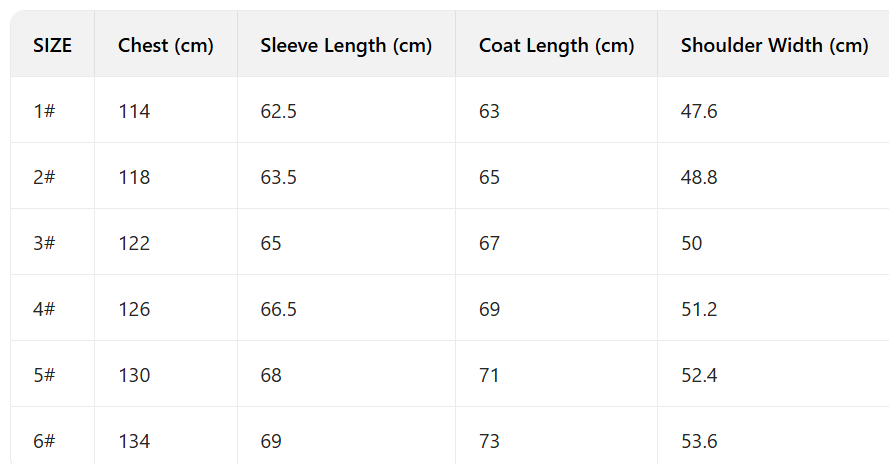Select the 2# size row label
The width and height of the screenshot is (889, 464).
[x=44, y=177]
